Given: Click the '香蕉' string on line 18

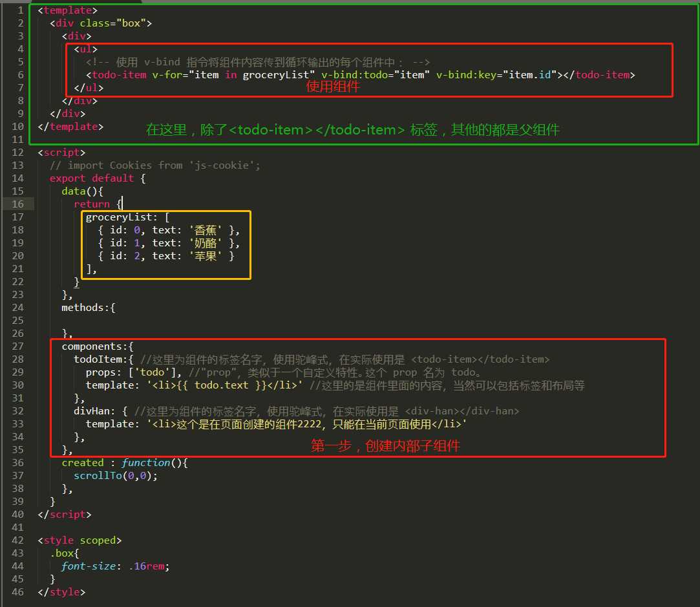Looking at the screenshot, I should pos(206,230).
